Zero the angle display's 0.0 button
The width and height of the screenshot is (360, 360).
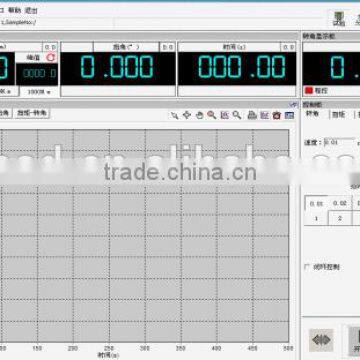[168, 47]
